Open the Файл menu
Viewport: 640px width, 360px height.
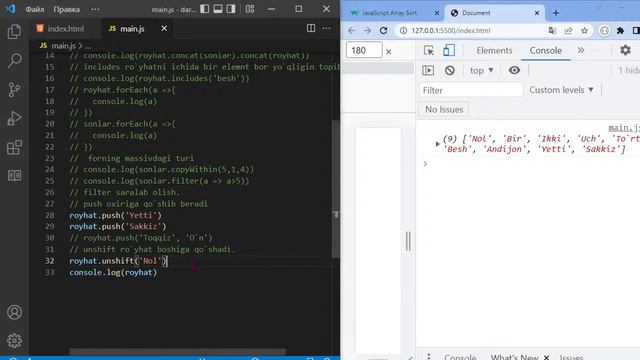pyautogui.click(x=35, y=9)
